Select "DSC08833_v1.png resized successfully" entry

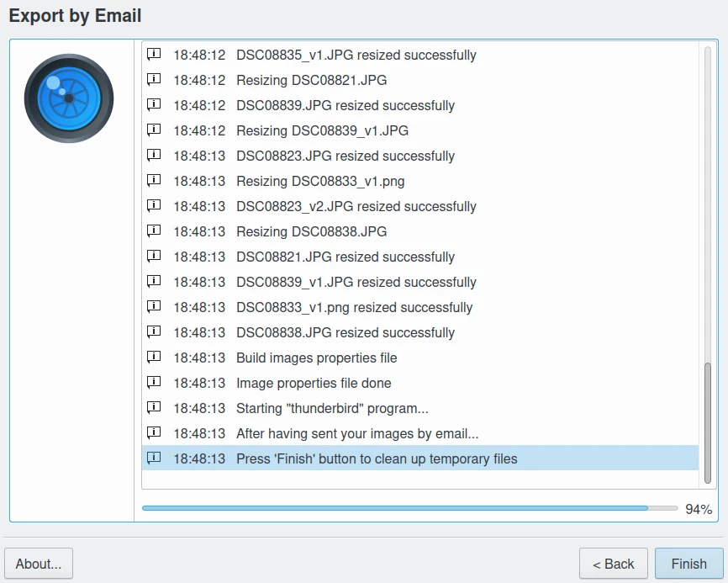(x=354, y=307)
